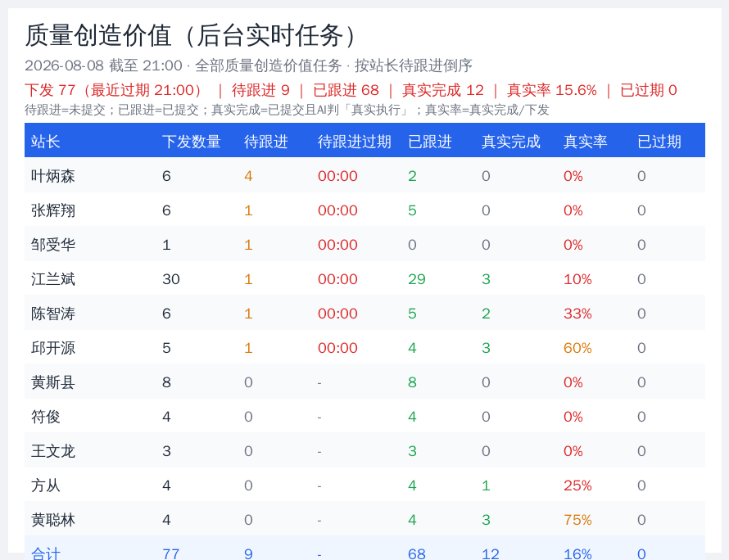Click the summary text 下发 77
Viewport: 729px width, 560px height.
click(50, 90)
